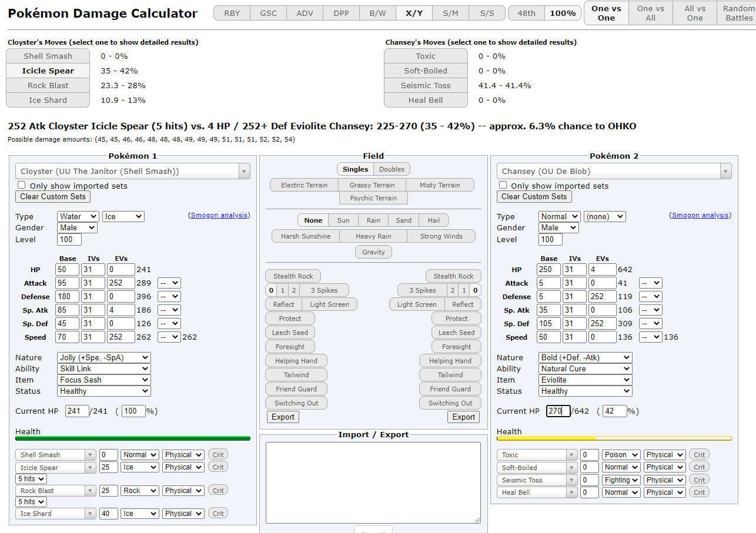Open Chansey's Smogon analysis link

pyautogui.click(x=700, y=215)
